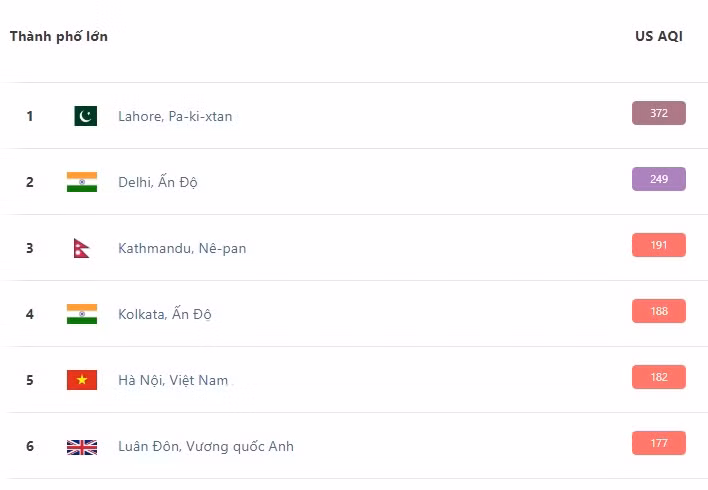
Task: Click the 372 AQI badge for Lahore
Action: point(659,113)
